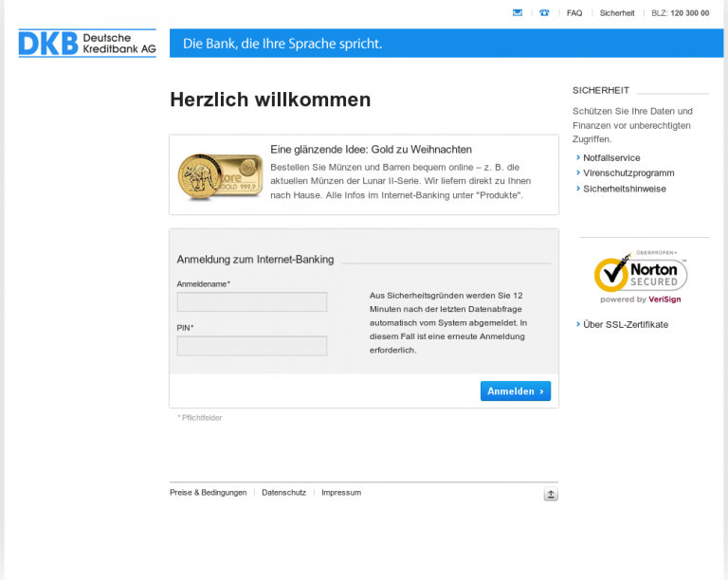Click the envelope mail icon in top bar

(518, 13)
